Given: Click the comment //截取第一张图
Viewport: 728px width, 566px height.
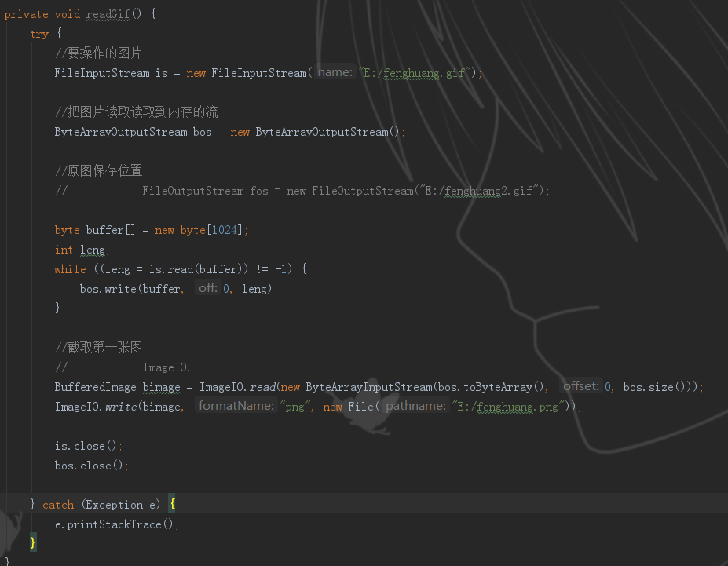Looking at the screenshot, I should pyautogui.click(x=98, y=347).
